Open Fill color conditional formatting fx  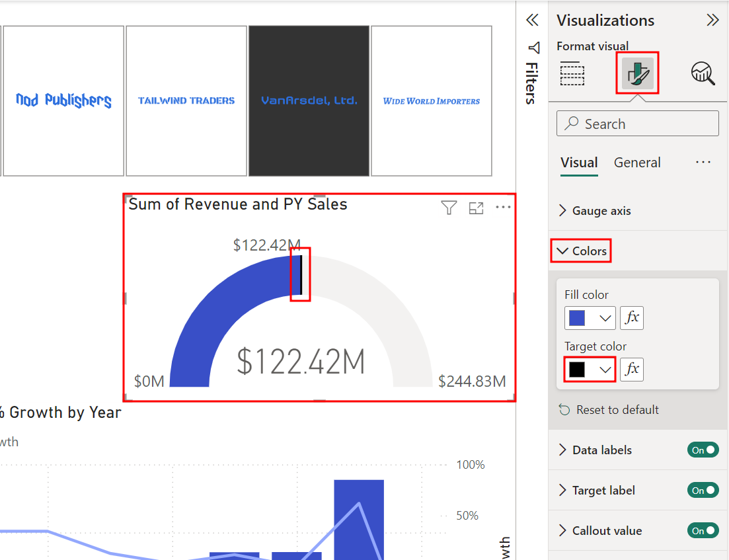(632, 318)
